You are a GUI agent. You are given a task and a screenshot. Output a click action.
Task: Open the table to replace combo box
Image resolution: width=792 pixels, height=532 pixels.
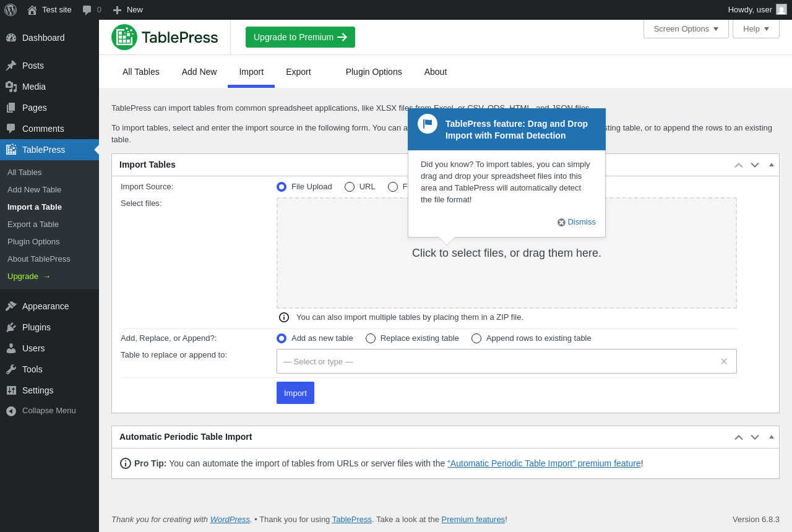507,361
